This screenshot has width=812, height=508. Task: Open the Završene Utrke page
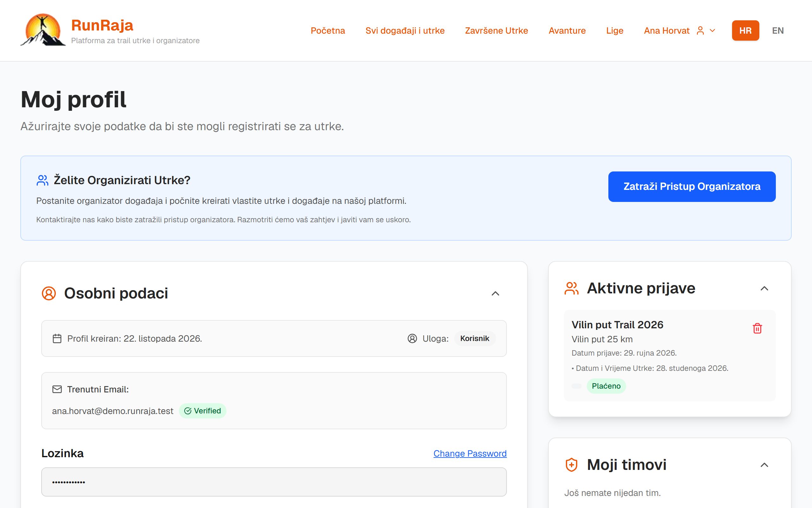click(x=496, y=30)
